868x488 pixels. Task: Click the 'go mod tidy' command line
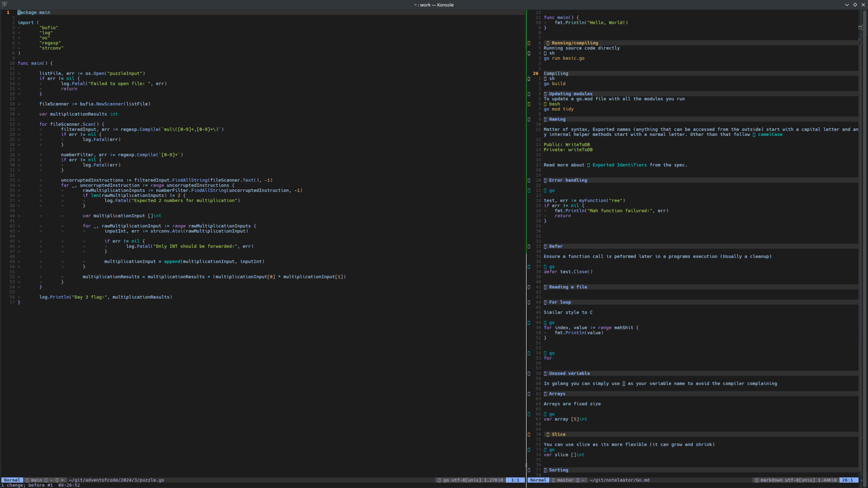(x=558, y=109)
